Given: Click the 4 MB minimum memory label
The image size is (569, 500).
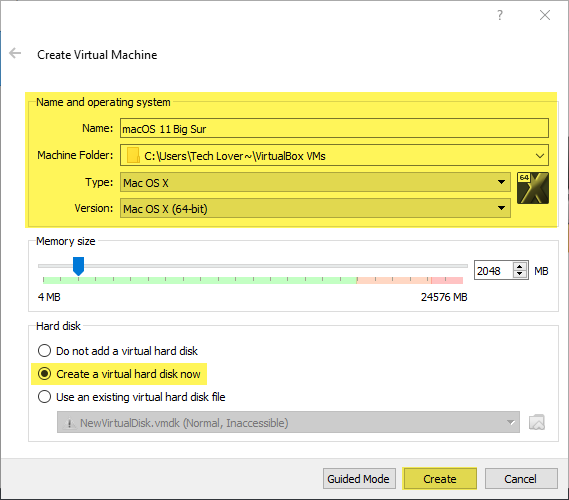Looking at the screenshot, I should click(49, 297).
